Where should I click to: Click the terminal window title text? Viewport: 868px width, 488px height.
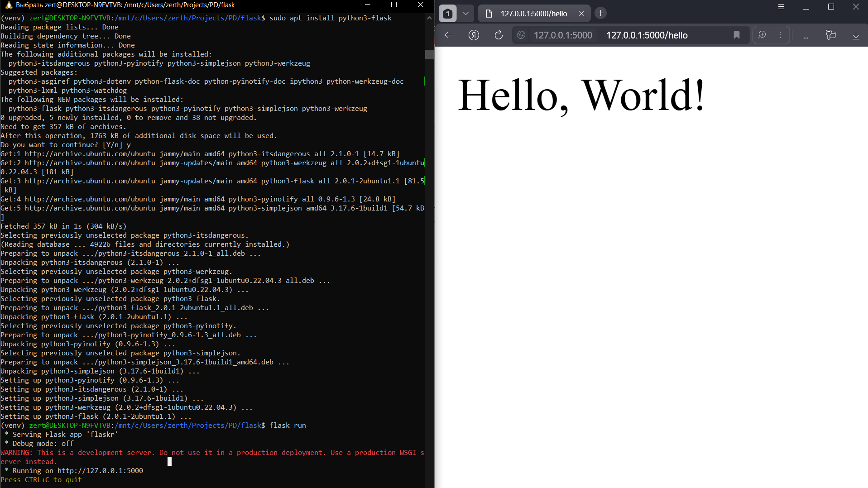point(125,5)
